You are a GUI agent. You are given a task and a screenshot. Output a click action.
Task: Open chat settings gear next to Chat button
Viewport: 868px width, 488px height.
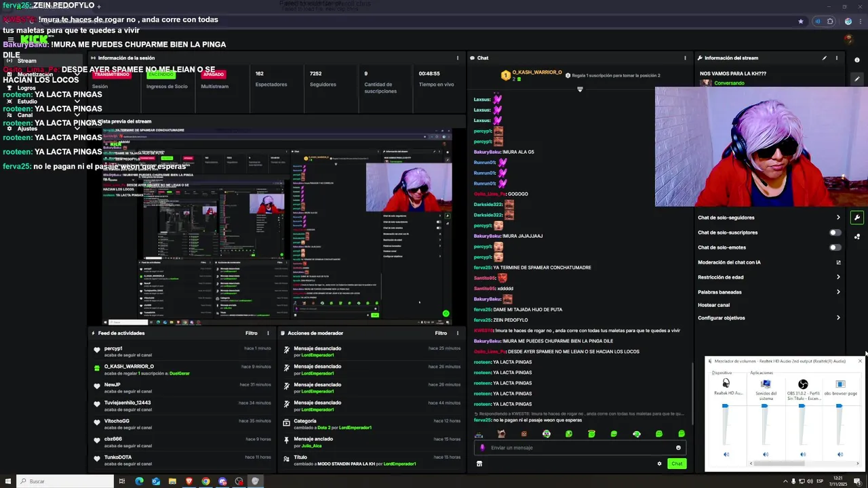659,464
